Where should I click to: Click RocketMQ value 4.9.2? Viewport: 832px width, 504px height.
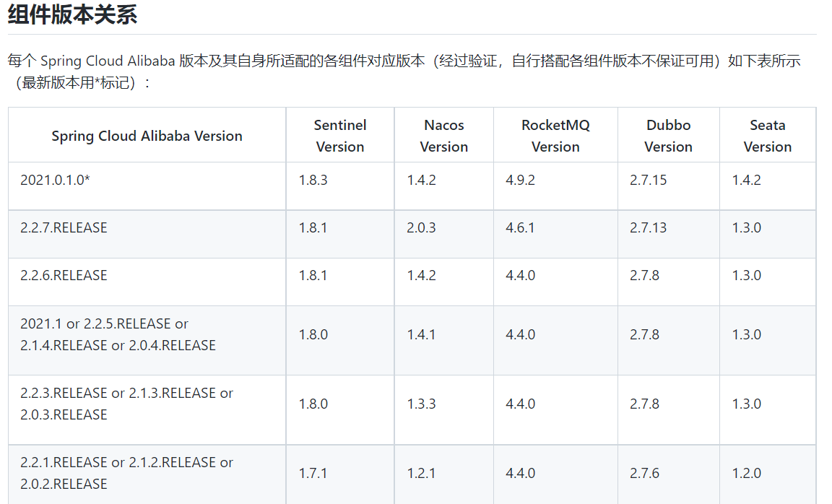pos(521,180)
